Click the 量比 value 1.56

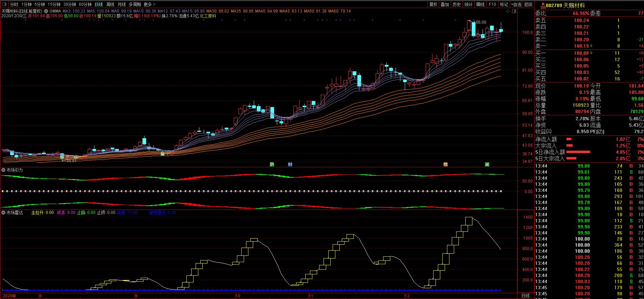tap(639, 105)
